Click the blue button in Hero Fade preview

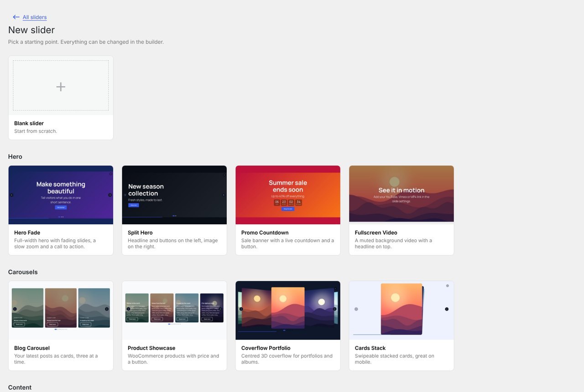click(61, 207)
